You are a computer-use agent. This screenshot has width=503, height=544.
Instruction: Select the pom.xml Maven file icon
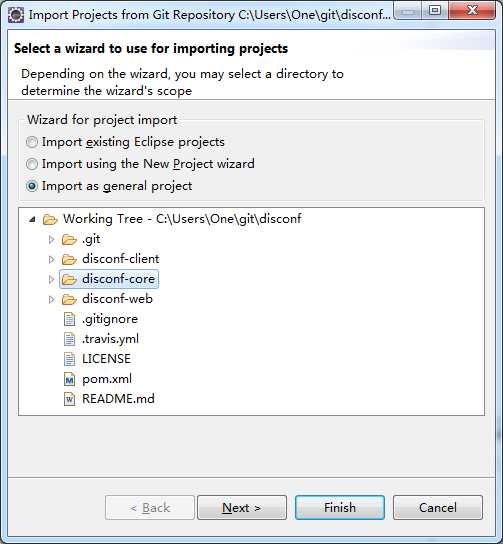click(x=69, y=379)
